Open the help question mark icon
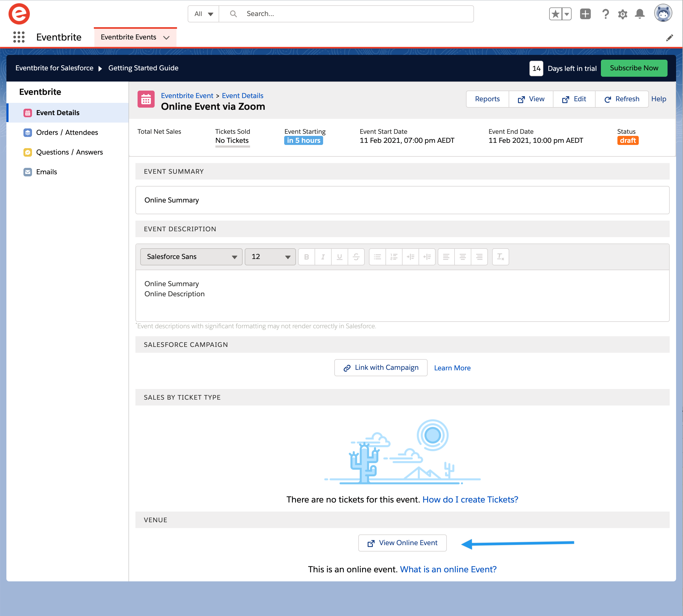 click(x=605, y=14)
